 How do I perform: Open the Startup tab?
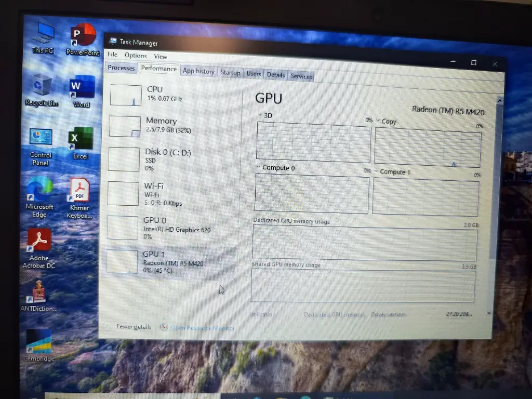(x=230, y=72)
